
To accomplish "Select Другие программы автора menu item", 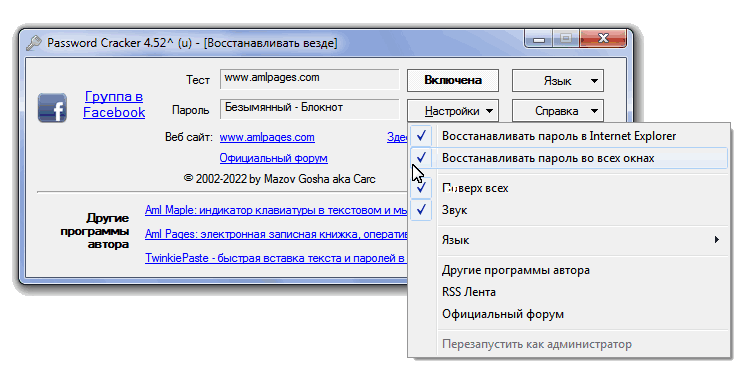I will 569,270.
